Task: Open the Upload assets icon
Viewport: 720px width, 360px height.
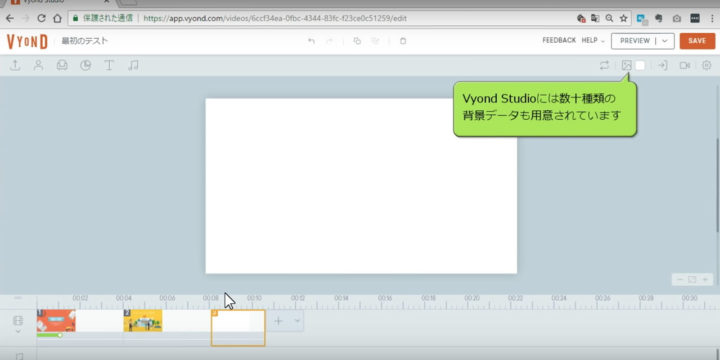Action: 15,65
